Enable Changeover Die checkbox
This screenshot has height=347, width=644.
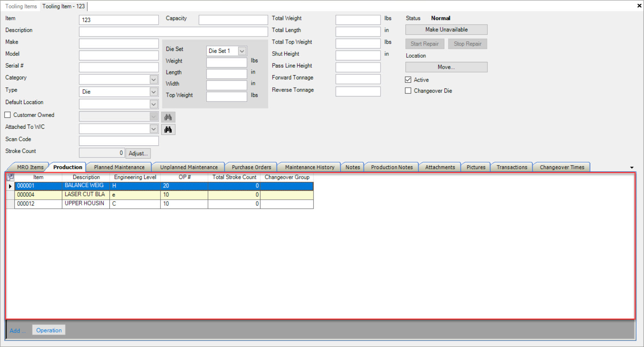[408, 91]
